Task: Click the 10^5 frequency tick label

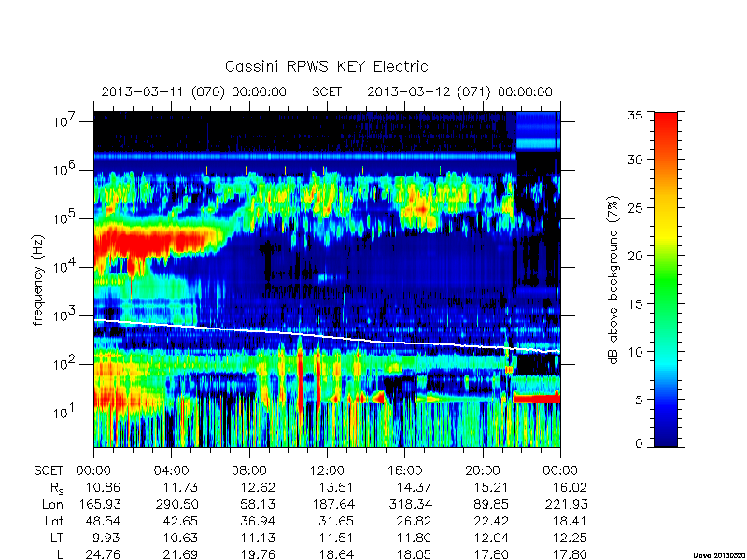Action: (x=63, y=217)
